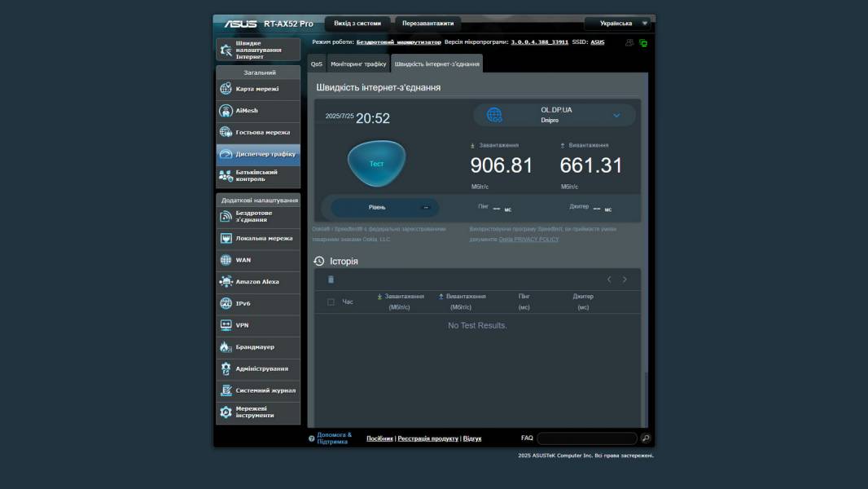Open the Network Map globe icon
The image size is (868, 489).
click(x=226, y=89)
